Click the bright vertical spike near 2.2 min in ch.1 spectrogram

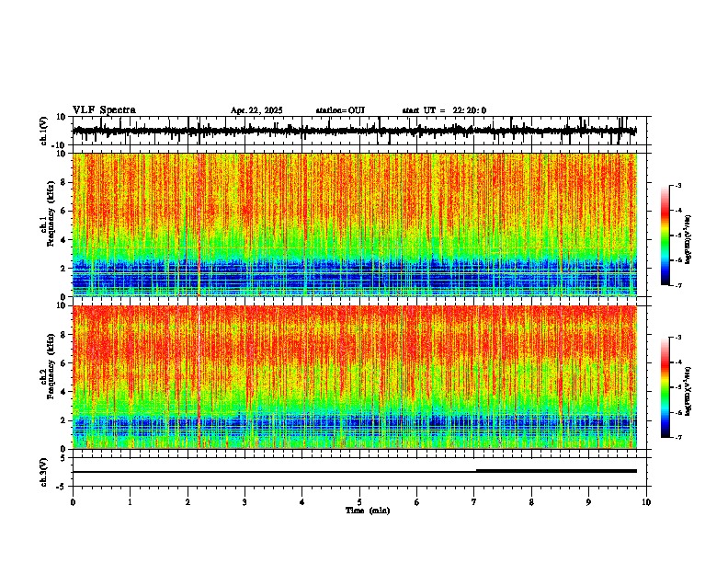pyautogui.click(x=199, y=225)
